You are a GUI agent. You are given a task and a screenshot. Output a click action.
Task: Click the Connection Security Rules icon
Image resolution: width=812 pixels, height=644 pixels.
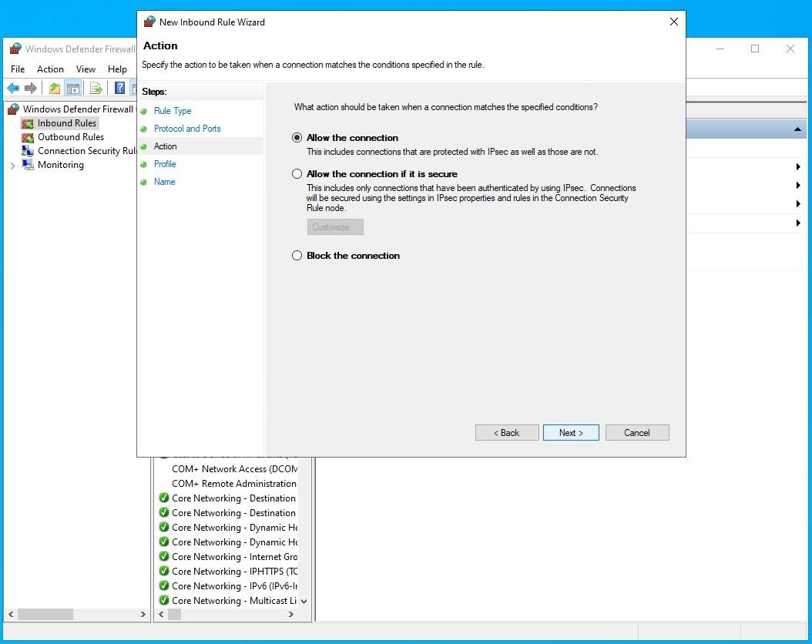tap(28, 151)
